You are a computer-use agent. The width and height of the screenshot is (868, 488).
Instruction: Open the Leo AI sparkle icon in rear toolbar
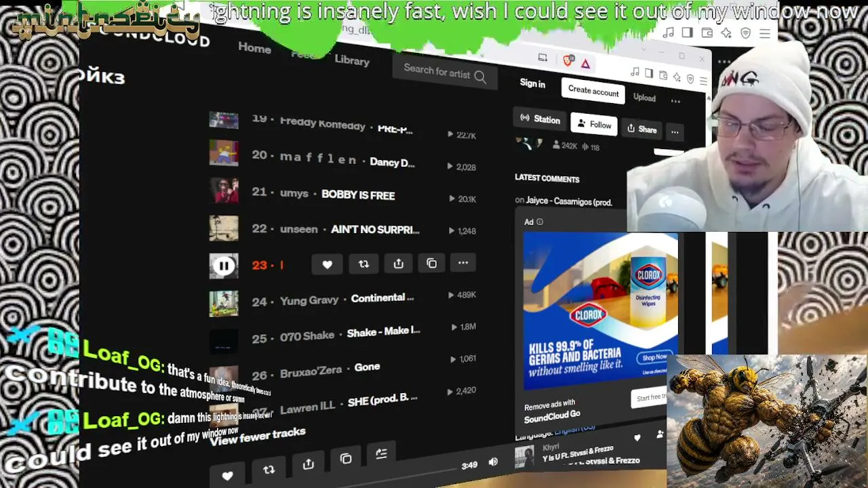(726, 33)
